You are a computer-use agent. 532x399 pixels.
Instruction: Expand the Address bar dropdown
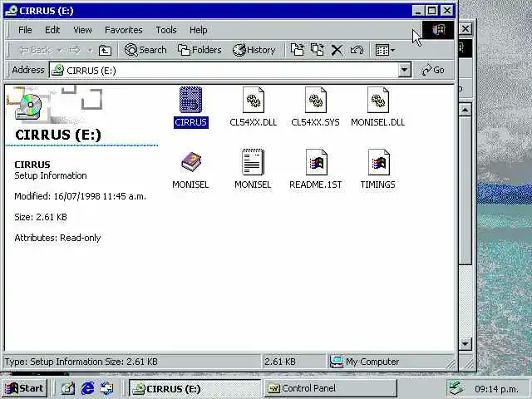[x=405, y=70]
